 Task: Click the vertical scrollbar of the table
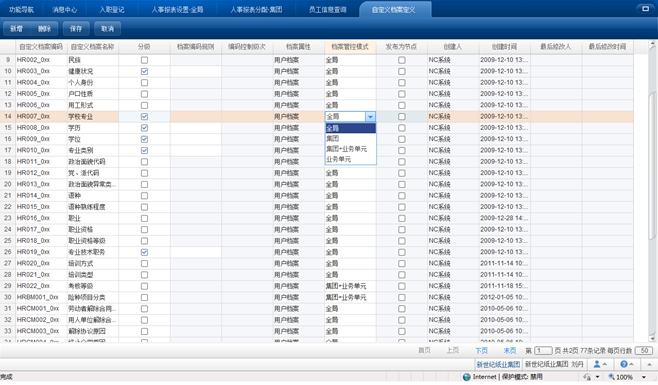pos(653,166)
